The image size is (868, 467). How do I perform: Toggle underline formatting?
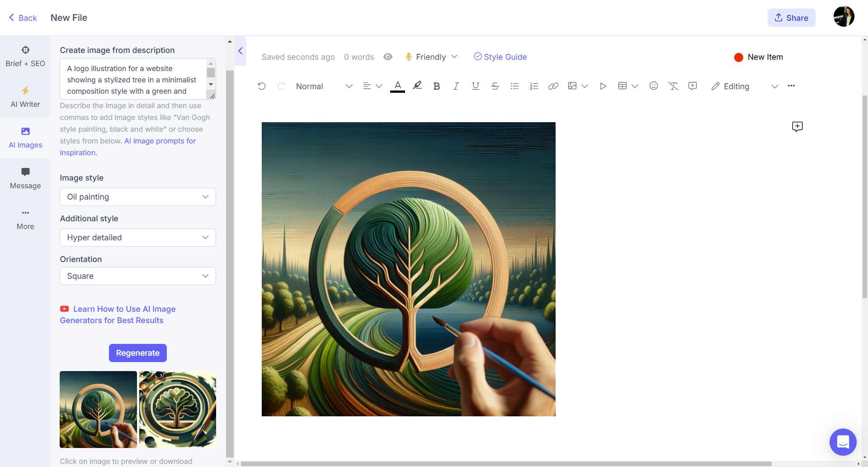(475, 86)
